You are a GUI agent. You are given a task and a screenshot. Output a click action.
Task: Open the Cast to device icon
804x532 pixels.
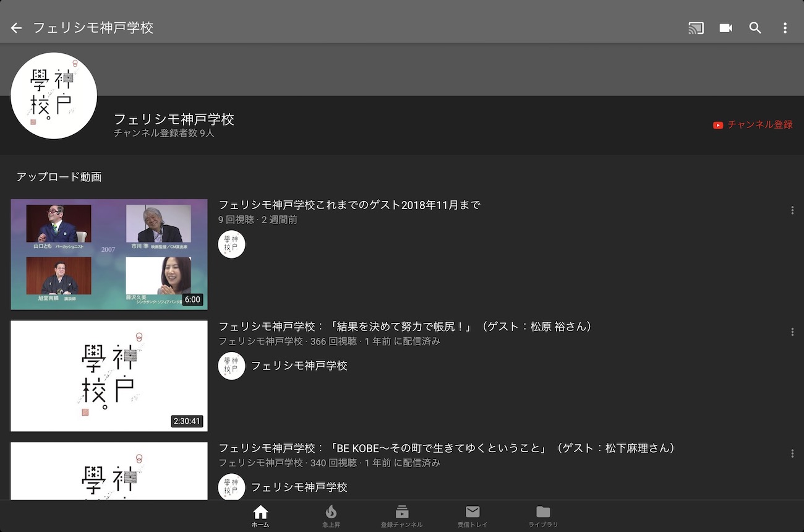tap(696, 28)
